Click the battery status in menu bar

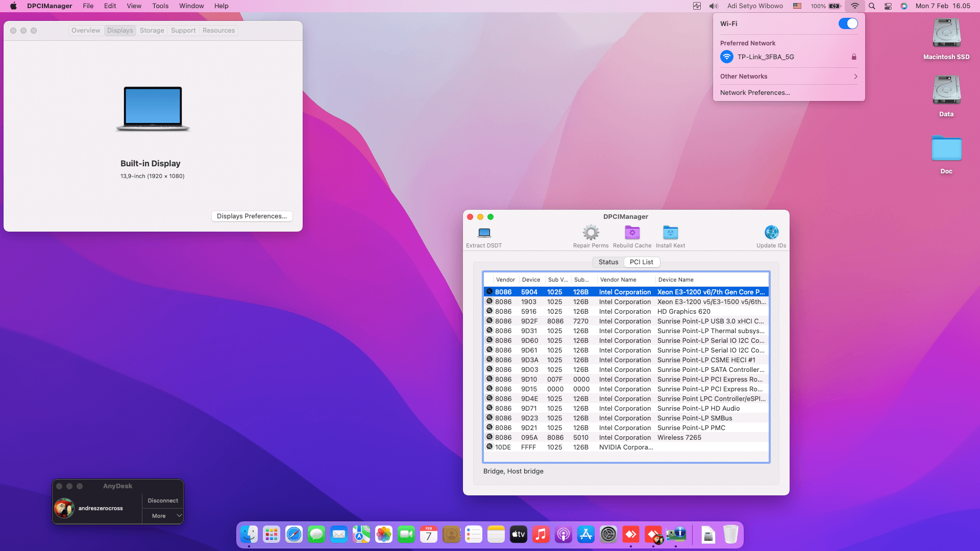click(x=825, y=6)
